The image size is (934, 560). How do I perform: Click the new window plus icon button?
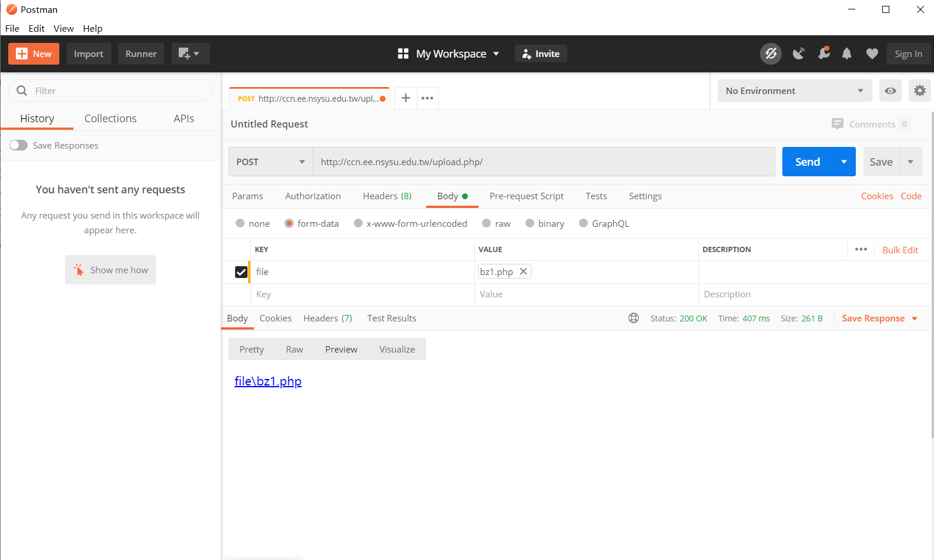coord(190,54)
